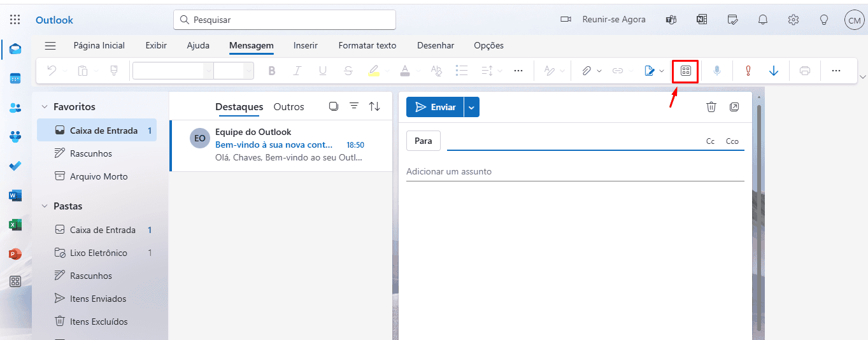The width and height of the screenshot is (868, 340).
Task: Set low importance with the down arrow
Action: (774, 71)
